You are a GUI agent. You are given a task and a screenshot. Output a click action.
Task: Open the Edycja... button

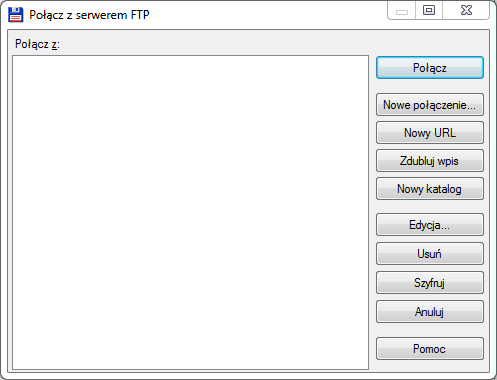pyautogui.click(x=430, y=225)
